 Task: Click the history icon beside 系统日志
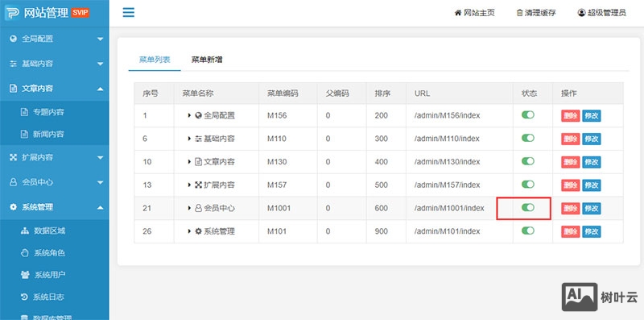pos(24,297)
